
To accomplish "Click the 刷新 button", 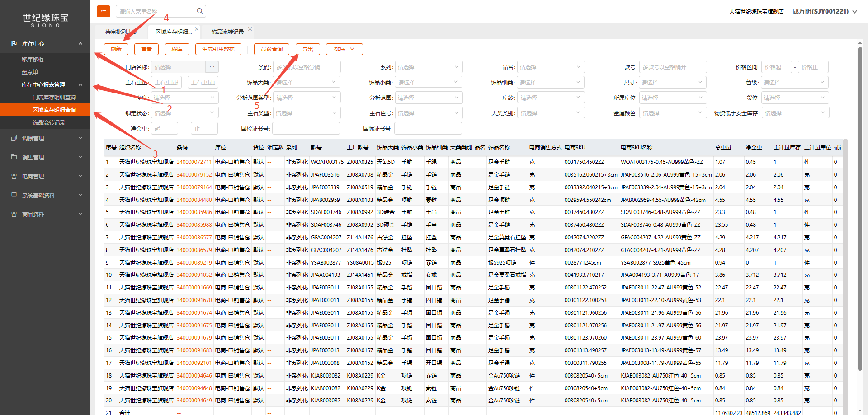I will [116, 49].
